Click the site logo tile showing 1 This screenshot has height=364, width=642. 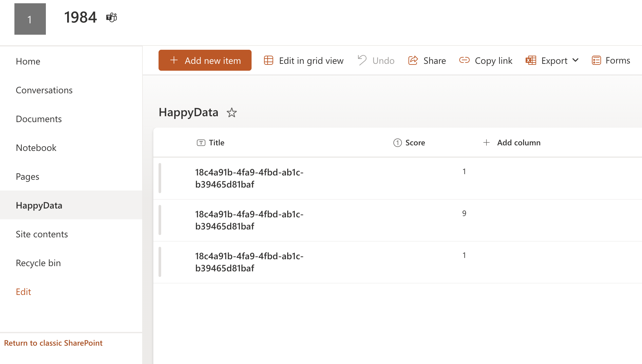(30, 19)
